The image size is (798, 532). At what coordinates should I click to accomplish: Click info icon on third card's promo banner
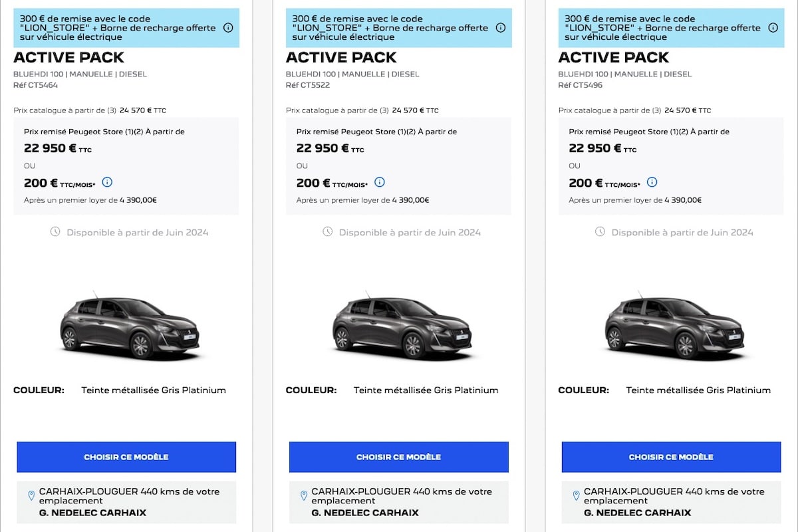pyautogui.click(x=773, y=28)
